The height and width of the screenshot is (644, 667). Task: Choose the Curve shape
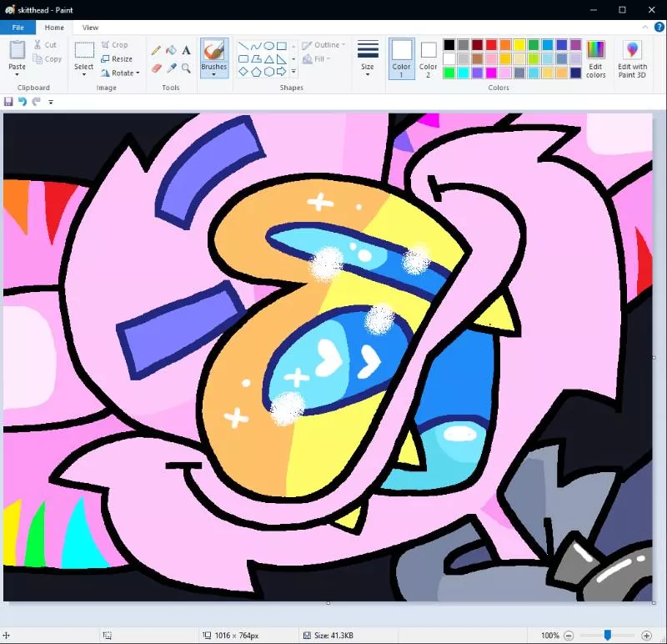[256, 46]
